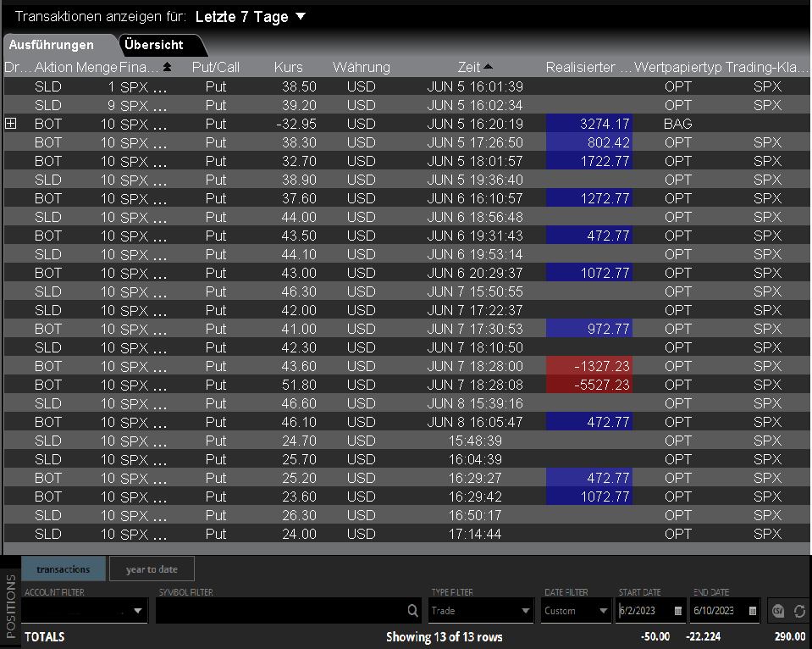Open the Letzte 7 Tage dropdown
This screenshot has height=649, width=812.
click(301, 17)
